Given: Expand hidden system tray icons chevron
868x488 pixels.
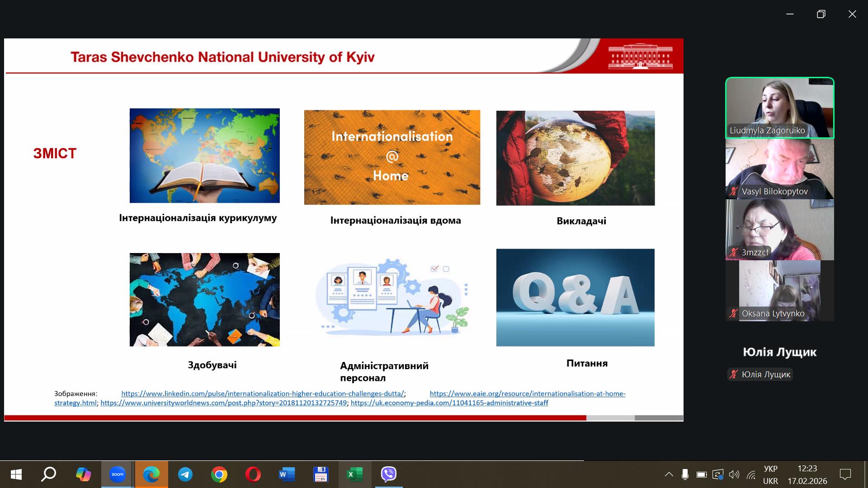Looking at the screenshot, I should pyautogui.click(x=669, y=474).
